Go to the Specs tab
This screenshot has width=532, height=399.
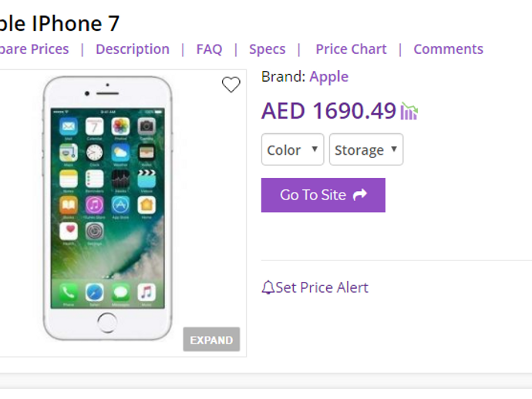point(267,49)
